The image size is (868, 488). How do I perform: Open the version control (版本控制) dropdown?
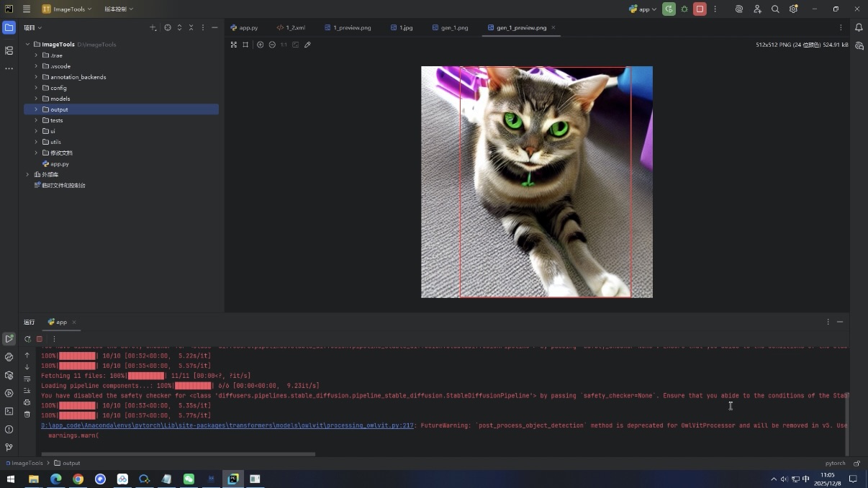tap(119, 9)
